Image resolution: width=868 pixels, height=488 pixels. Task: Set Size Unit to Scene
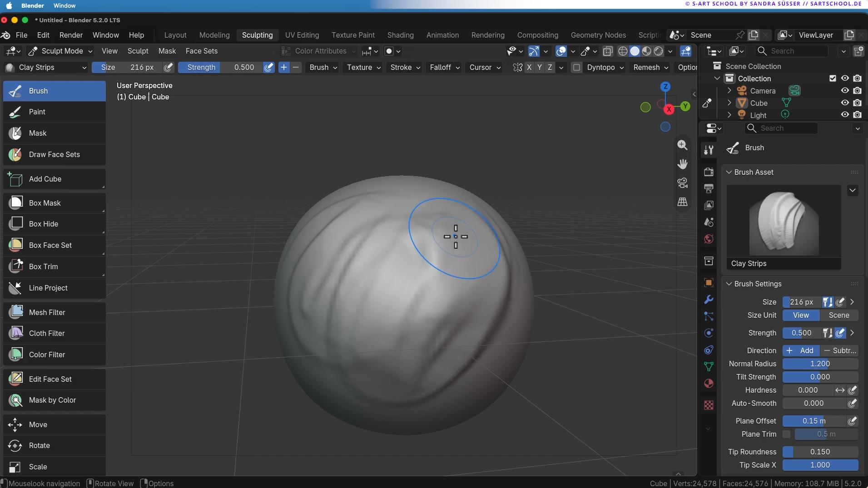tap(839, 315)
